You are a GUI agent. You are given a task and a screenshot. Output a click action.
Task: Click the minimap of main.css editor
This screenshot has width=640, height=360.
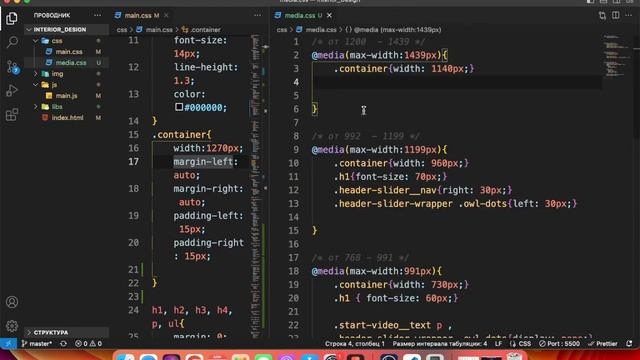(x=256, y=186)
